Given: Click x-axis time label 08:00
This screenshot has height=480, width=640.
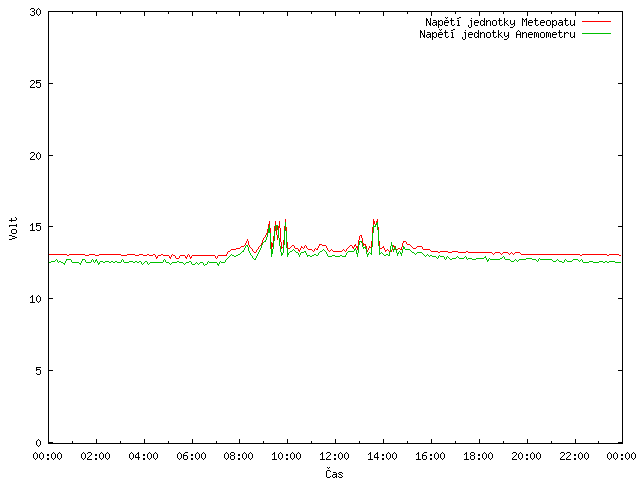Looking at the screenshot, I should click(239, 456).
